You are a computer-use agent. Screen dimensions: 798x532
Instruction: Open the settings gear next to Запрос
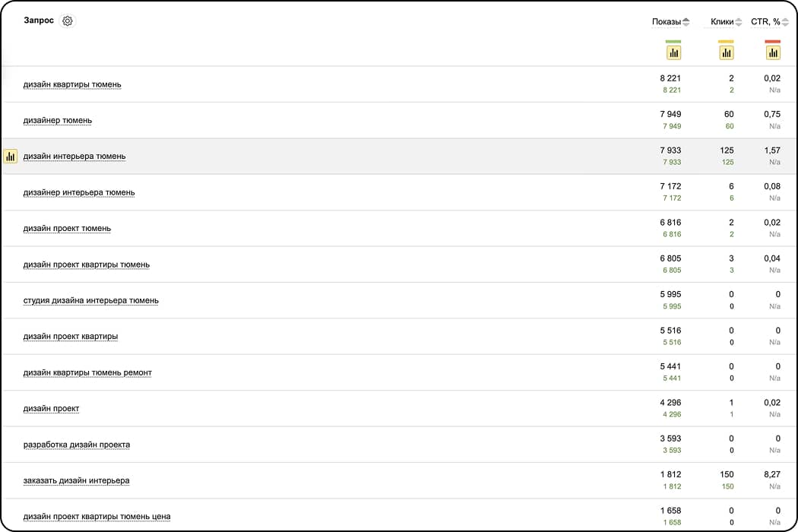coord(68,21)
